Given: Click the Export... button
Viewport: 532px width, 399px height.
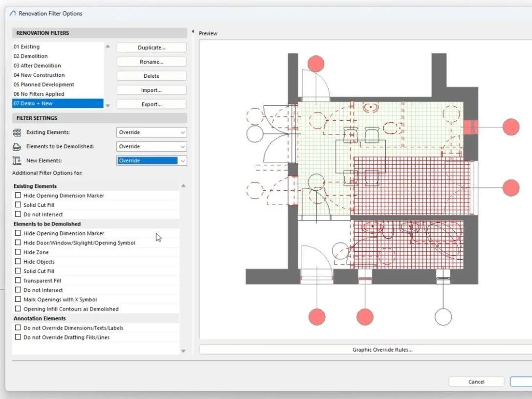Looking at the screenshot, I should [x=152, y=105].
